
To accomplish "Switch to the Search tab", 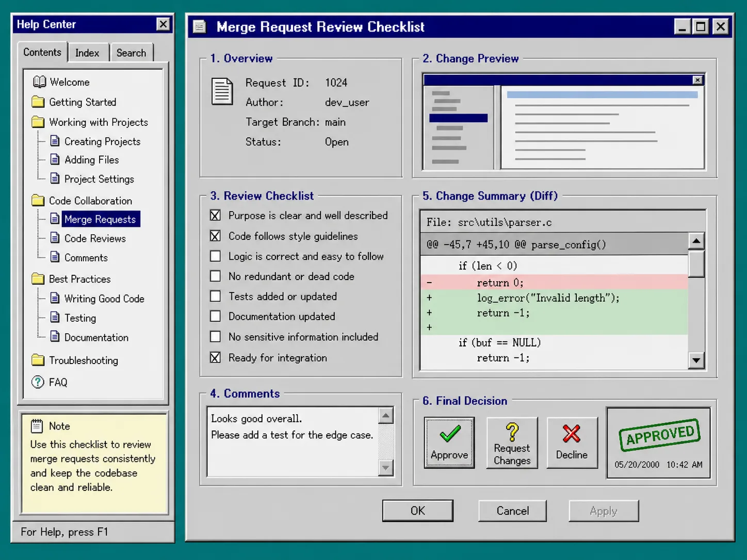I will point(131,53).
